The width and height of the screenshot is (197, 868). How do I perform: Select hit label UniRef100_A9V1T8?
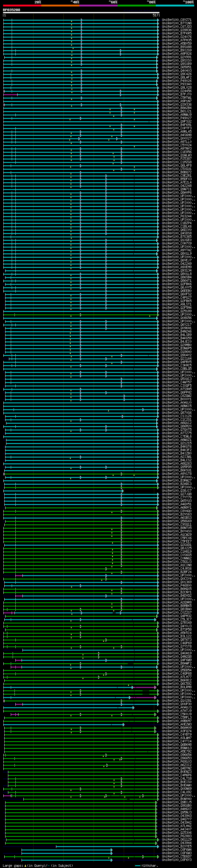pos(177,474)
